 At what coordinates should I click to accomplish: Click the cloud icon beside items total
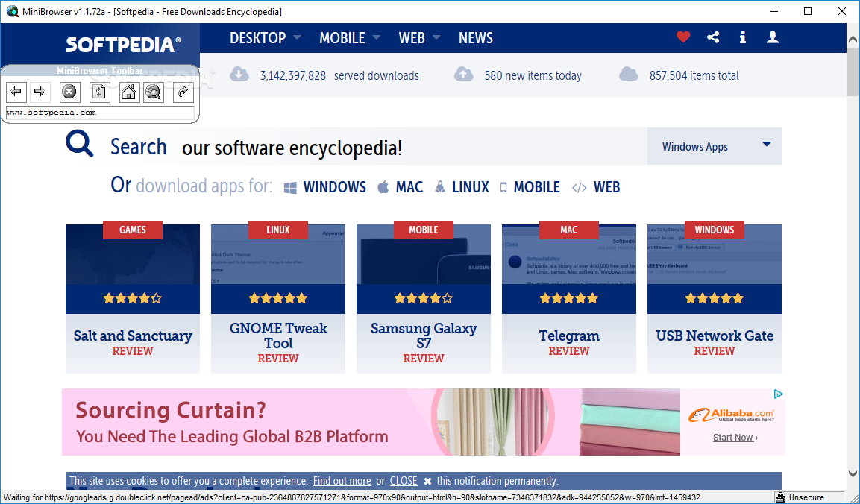pos(629,74)
